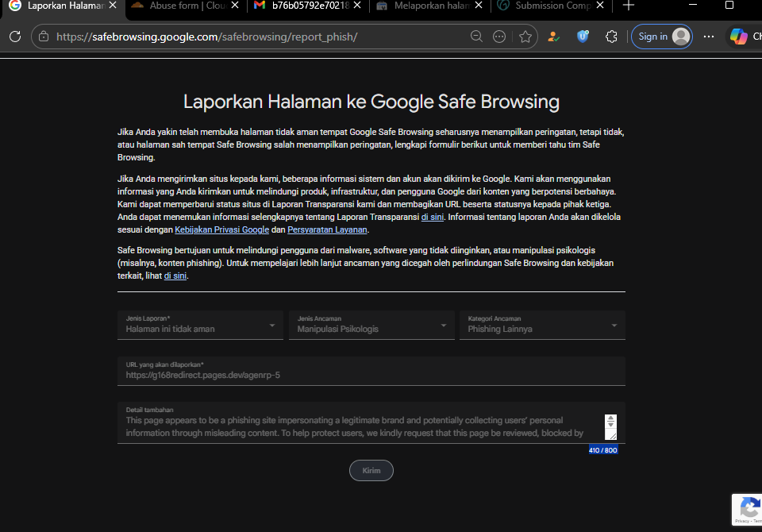Reload the page with the refresh icon
The height and width of the screenshot is (532, 762).
coord(15,37)
